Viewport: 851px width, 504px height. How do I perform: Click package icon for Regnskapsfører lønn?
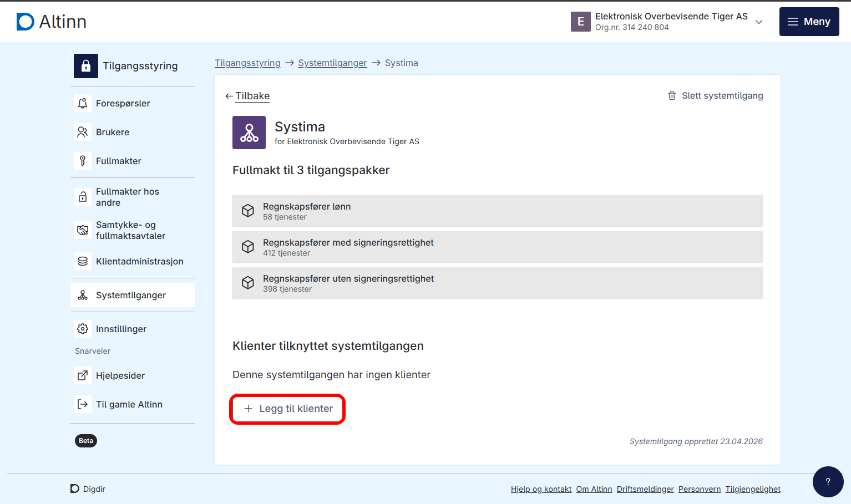(x=248, y=211)
